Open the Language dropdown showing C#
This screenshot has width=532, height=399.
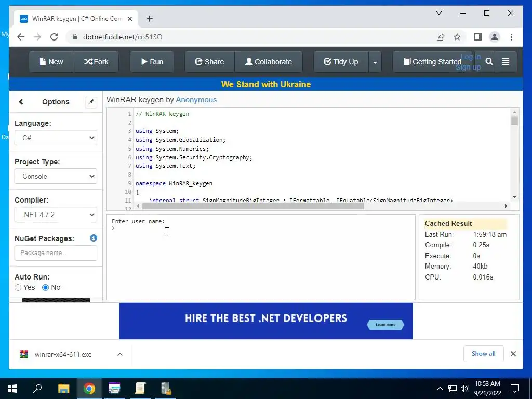[x=56, y=138]
